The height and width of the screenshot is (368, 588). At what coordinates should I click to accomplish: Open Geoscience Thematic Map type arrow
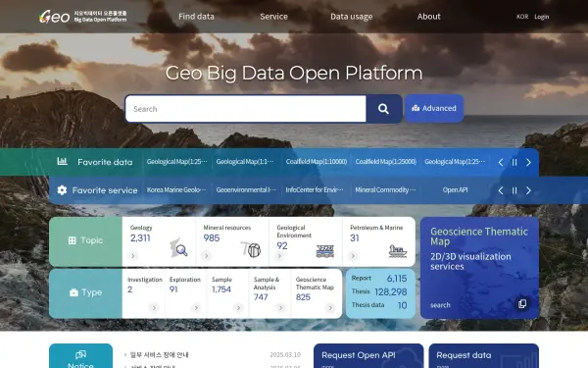coord(330,308)
